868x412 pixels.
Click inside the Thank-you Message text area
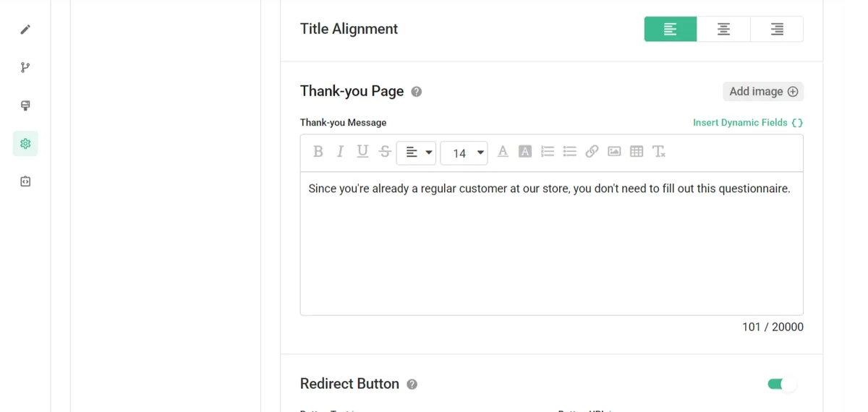coord(552,244)
